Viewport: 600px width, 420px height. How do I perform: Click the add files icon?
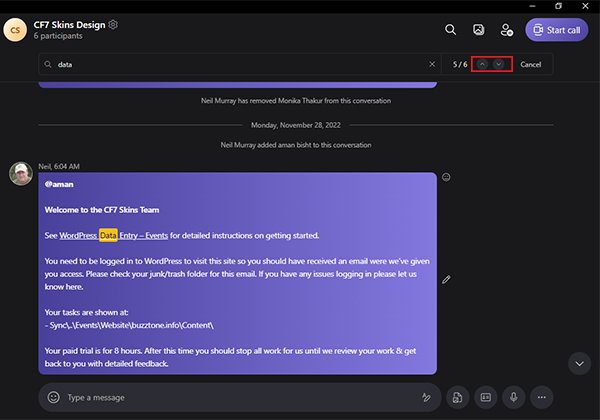[x=456, y=397]
